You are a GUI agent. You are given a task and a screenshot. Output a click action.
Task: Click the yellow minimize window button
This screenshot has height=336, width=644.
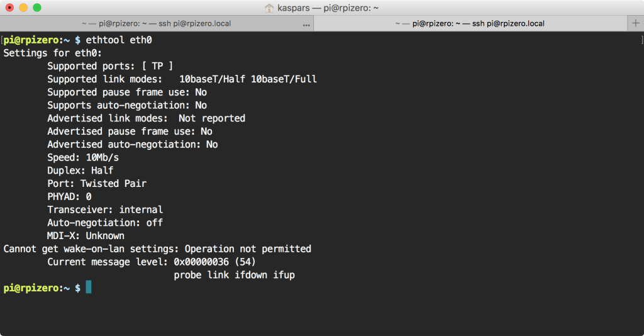tap(23, 8)
